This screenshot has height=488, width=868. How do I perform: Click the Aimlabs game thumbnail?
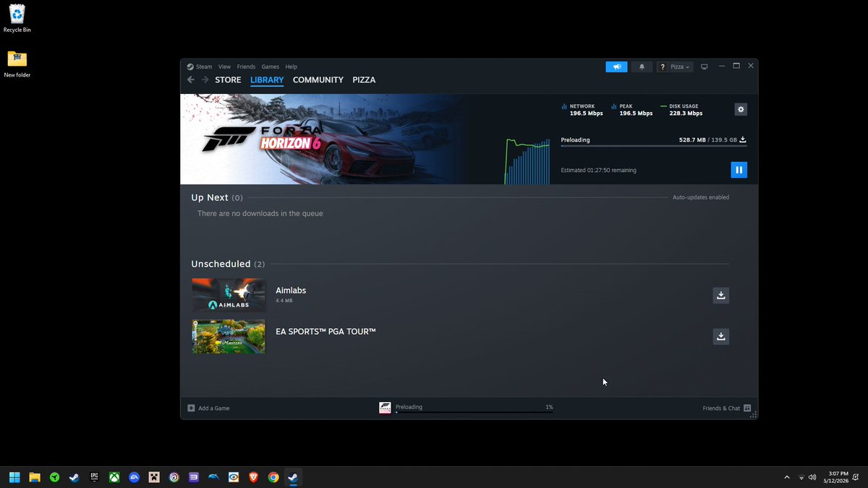pos(229,295)
